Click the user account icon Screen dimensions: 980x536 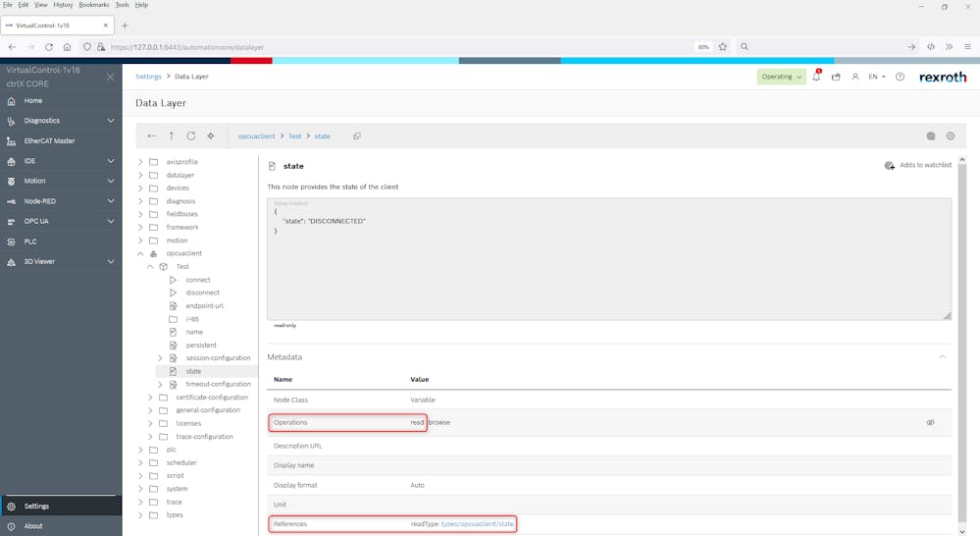coord(854,77)
